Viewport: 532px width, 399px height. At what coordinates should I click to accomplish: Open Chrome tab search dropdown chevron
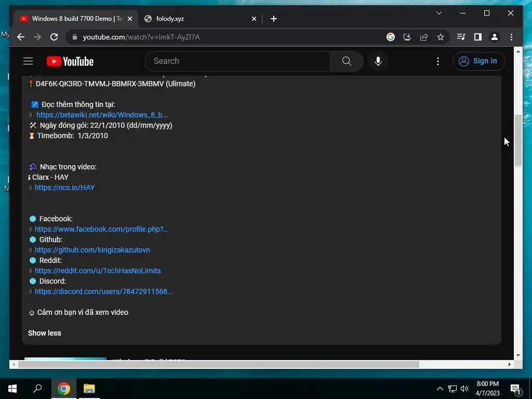[438, 13]
